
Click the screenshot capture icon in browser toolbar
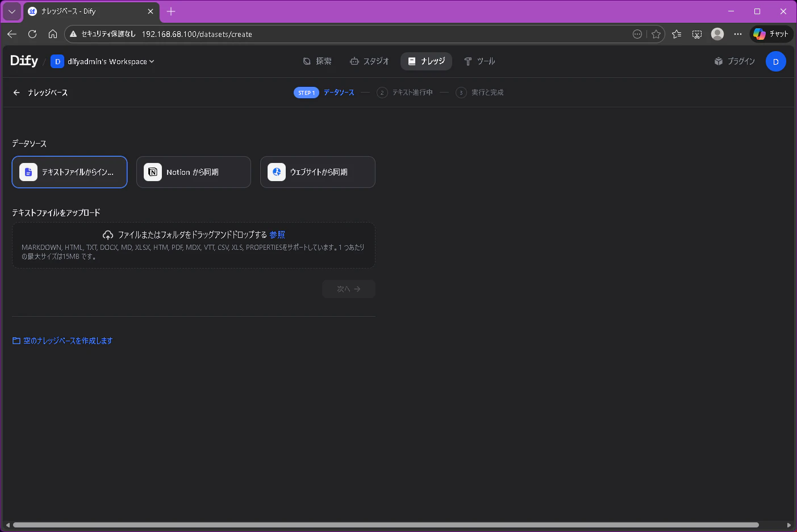click(697, 34)
